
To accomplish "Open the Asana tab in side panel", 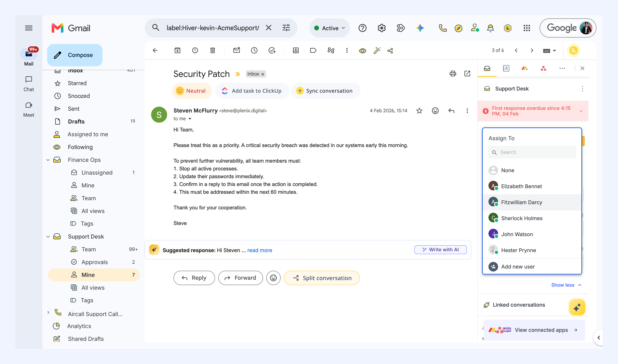I will pos(543,69).
